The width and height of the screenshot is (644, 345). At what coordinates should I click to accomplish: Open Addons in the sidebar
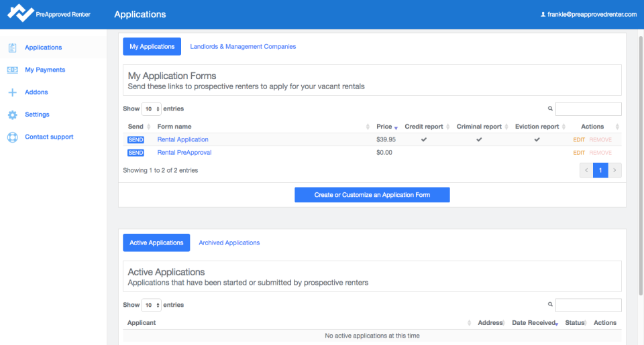[36, 92]
